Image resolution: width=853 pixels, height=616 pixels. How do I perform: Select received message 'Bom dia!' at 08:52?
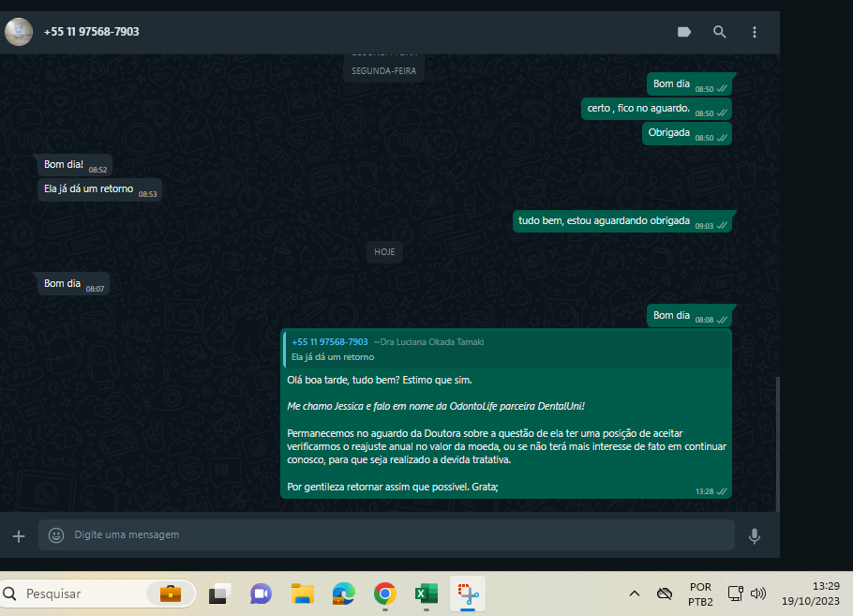(x=75, y=165)
